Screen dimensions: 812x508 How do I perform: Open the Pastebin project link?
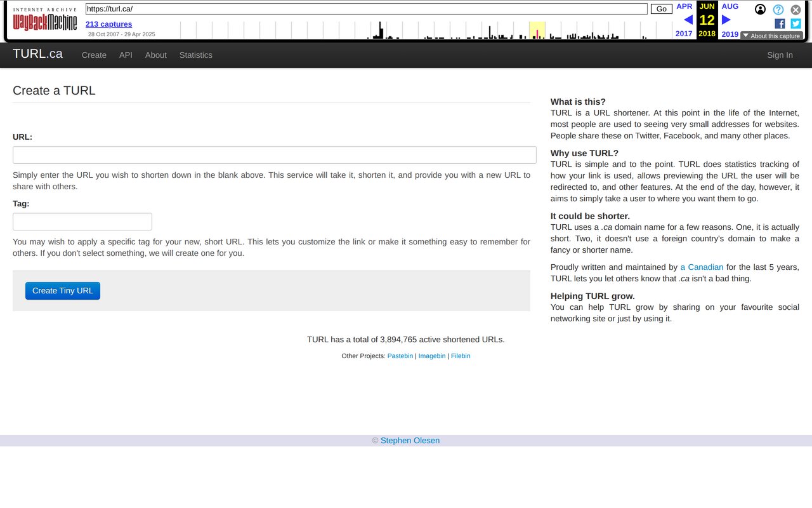400,356
